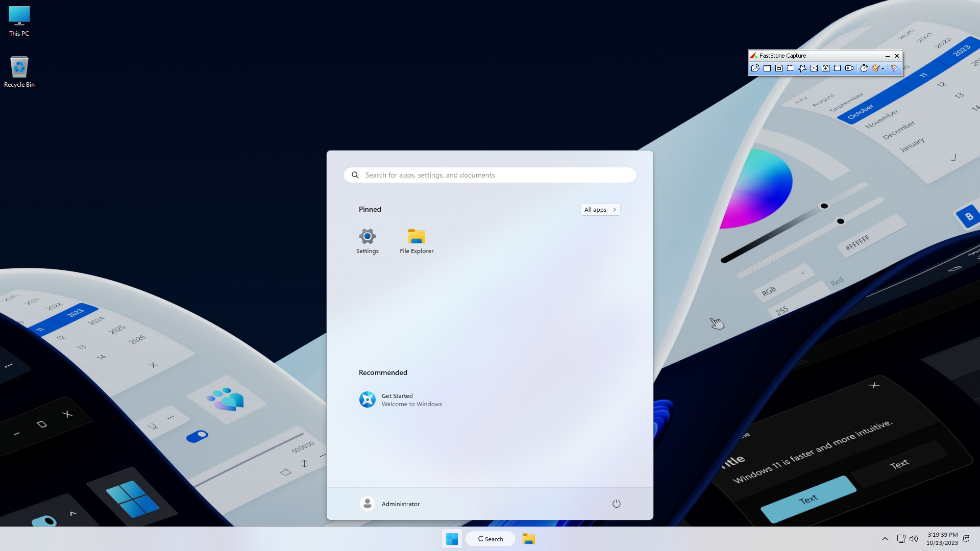980x551 pixels.
Task: Minimize FastStone Capture toolbar
Action: (888, 56)
